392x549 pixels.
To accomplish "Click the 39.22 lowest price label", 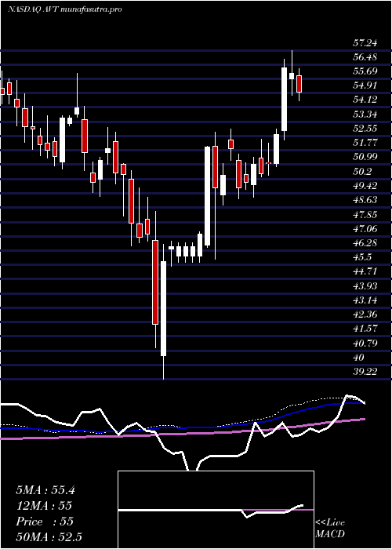I will coord(365,372).
